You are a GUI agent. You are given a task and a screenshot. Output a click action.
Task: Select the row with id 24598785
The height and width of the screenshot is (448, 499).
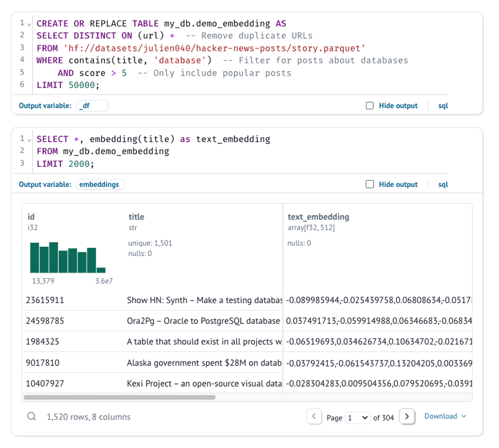148,320
